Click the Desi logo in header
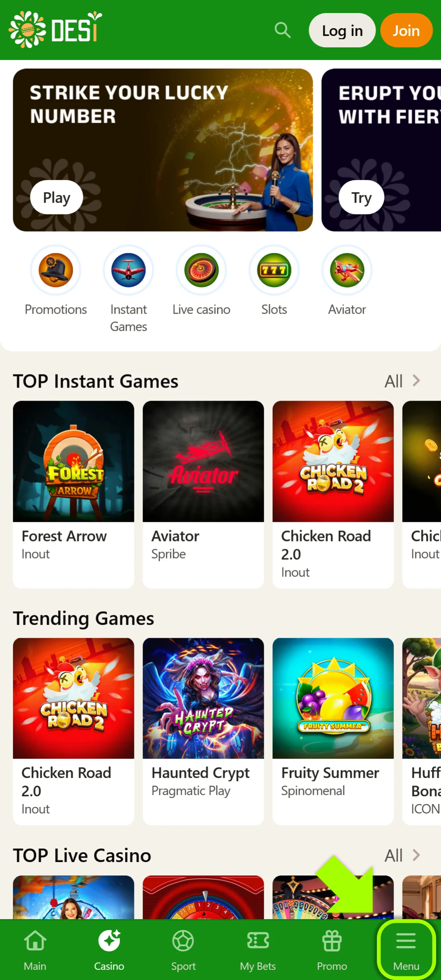The height and width of the screenshot is (980, 441). click(56, 29)
